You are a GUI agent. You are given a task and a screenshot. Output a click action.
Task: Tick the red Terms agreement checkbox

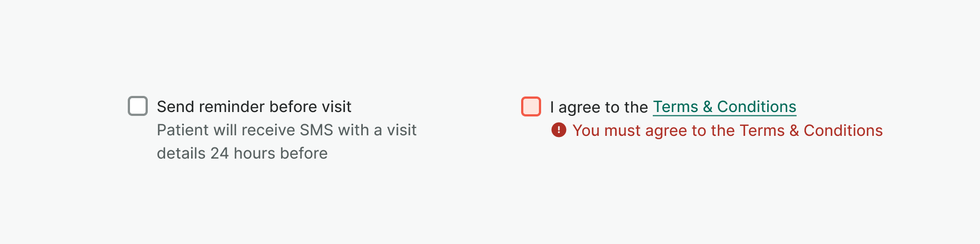click(531, 106)
